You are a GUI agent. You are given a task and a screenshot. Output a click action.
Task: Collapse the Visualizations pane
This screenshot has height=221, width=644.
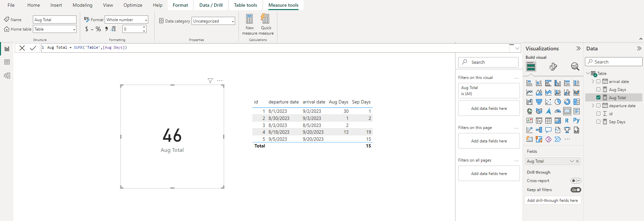point(578,48)
